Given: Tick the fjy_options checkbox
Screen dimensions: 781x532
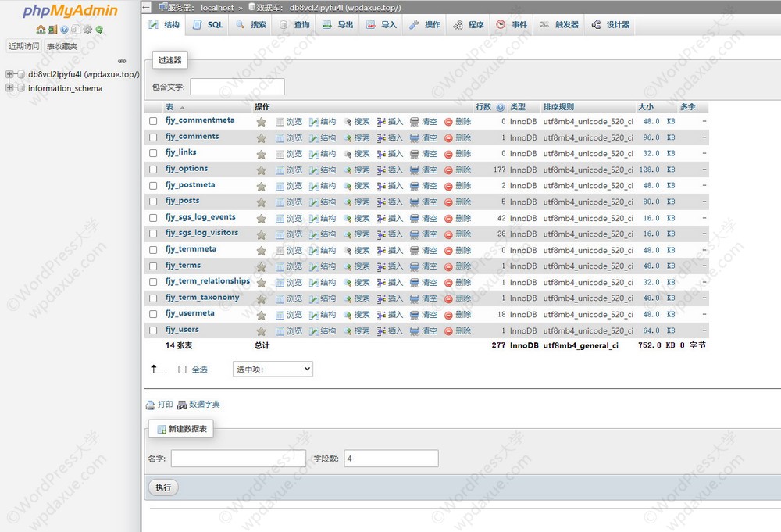Looking at the screenshot, I should (x=153, y=170).
